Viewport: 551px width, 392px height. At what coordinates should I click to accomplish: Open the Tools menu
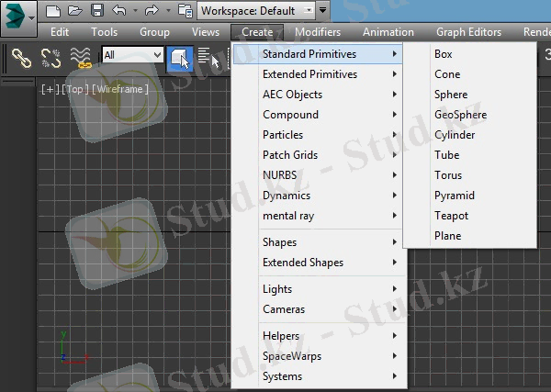[x=104, y=32]
